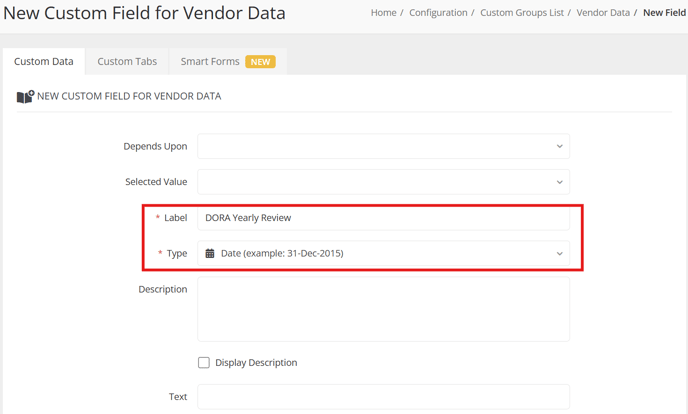Screen dimensions: 688x414
Task: Open Vendor Data breadcrumb link
Action: coord(603,13)
